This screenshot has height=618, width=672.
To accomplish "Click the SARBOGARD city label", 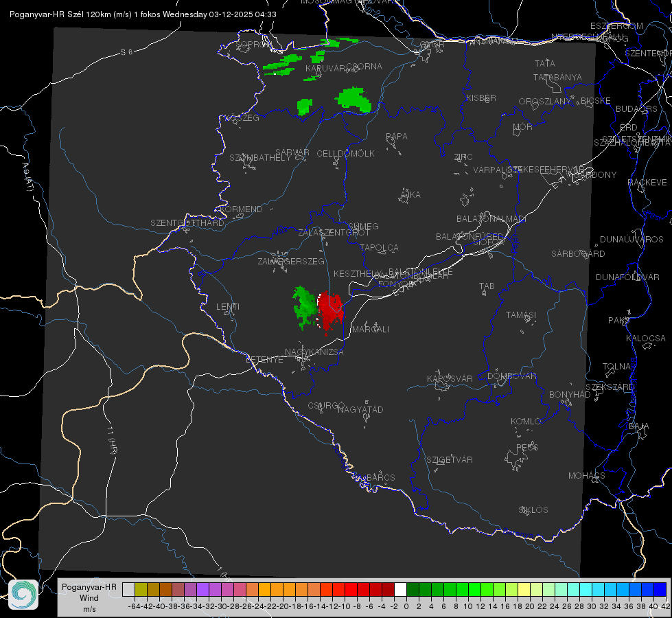I will click(578, 254).
